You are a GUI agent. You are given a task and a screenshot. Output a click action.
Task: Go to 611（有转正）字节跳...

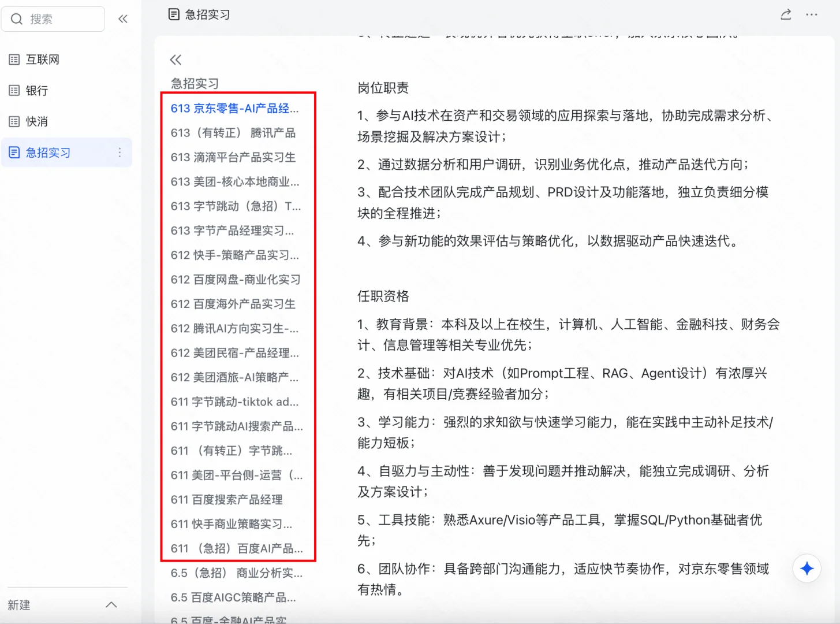(232, 451)
